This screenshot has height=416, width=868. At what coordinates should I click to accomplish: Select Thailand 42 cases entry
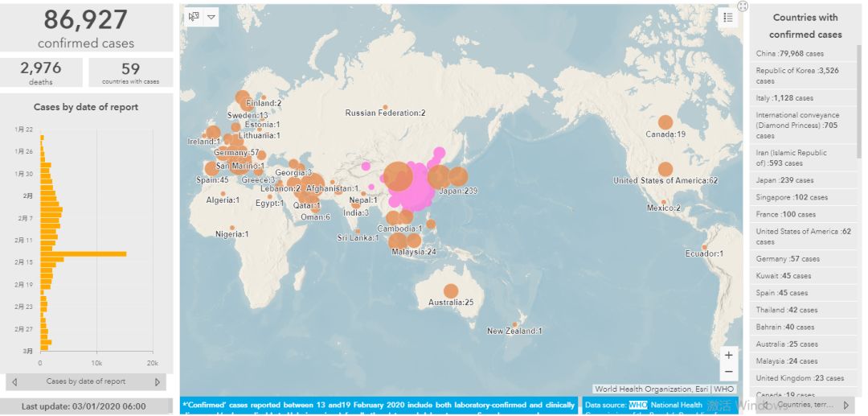[x=803, y=311]
